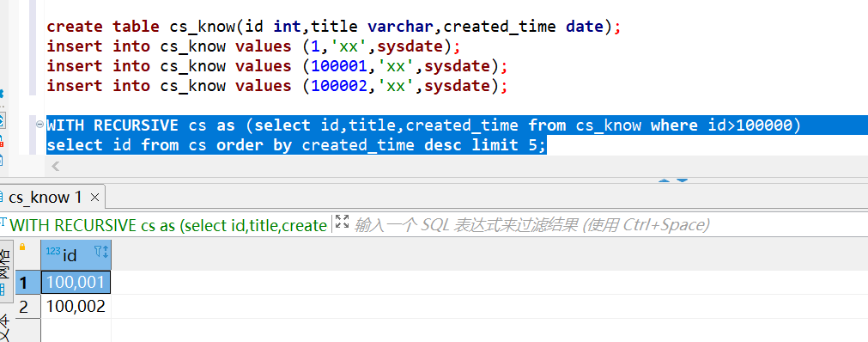Click the green WITH RECURSIVE query text label
This screenshot has height=342, width=868.
click(167, 225)
